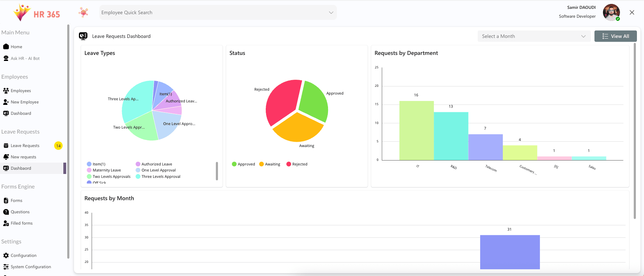Toggle the Awaiting status legend entry

click(x=270, y=164)
